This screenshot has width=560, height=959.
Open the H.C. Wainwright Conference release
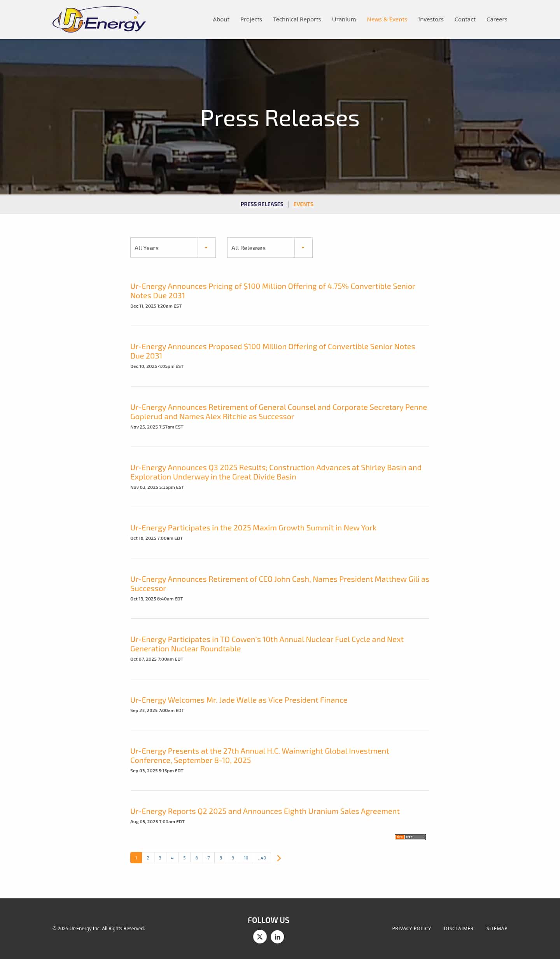259,756
